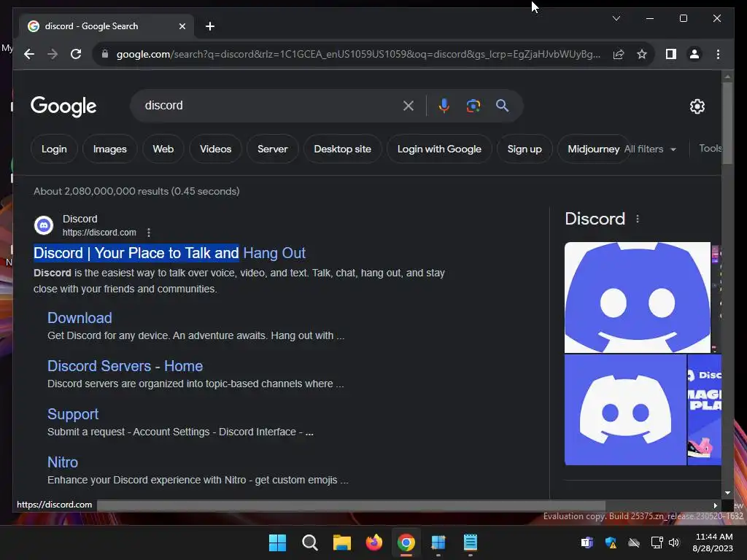Open the Windows Start menu
The width and height of the screenshot is (747, 560).
coord(277,542)
